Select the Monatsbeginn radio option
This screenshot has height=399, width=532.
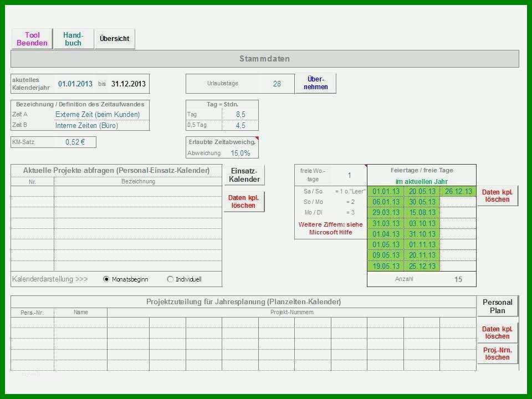click(106, 279)
